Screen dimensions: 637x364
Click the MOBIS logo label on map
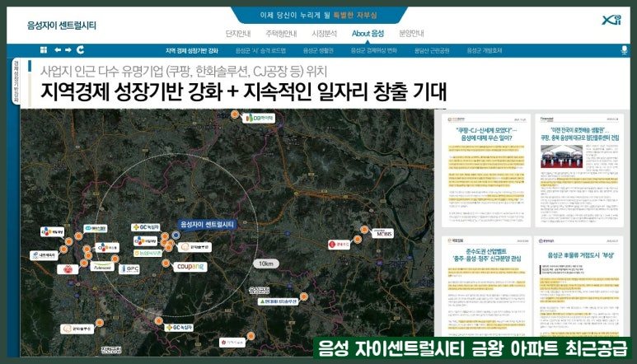(x=382, y=234)
